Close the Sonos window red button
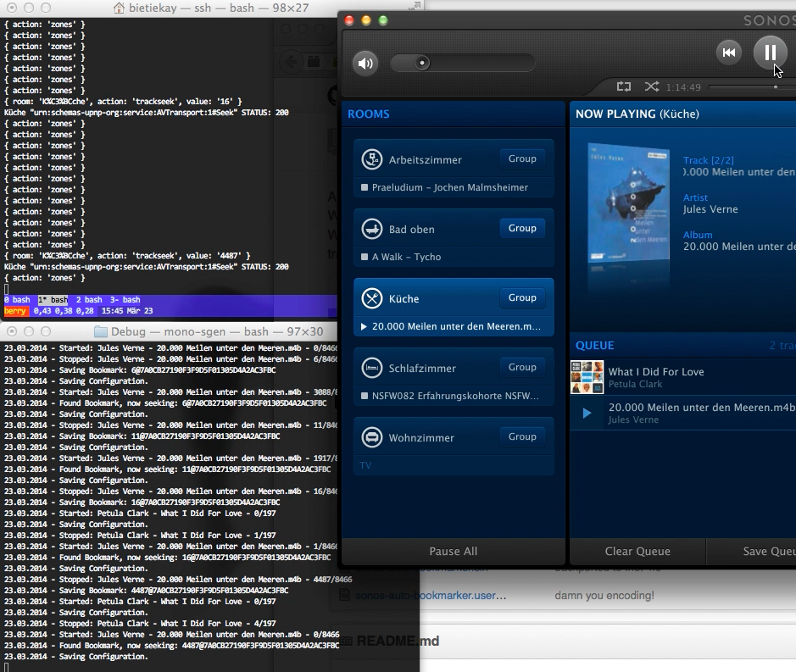The width and height of the screenshot is (796, 672). click(348, 20)
